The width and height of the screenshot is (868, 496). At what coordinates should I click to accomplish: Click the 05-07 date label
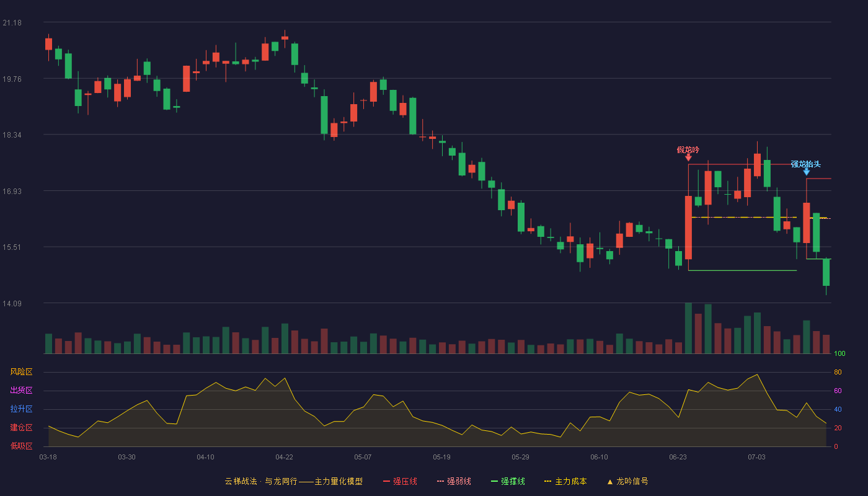click(x=363, y=457)
